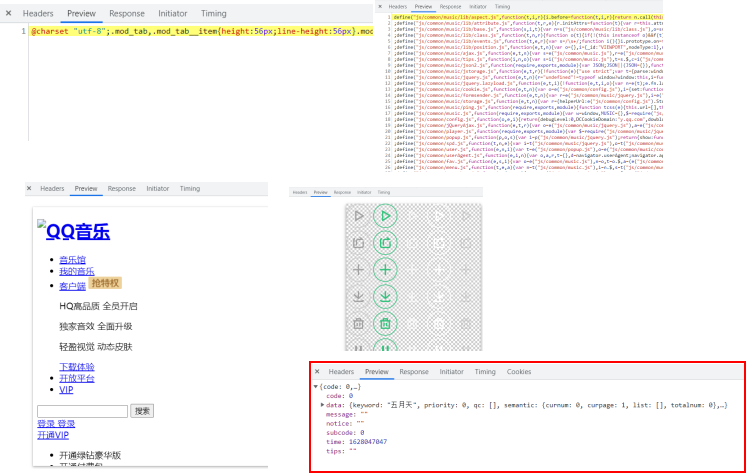This screenshot has width=746, height=473.
Task: Open Timing tab in the JavaScript code panel
Action: tap(502, 7)
